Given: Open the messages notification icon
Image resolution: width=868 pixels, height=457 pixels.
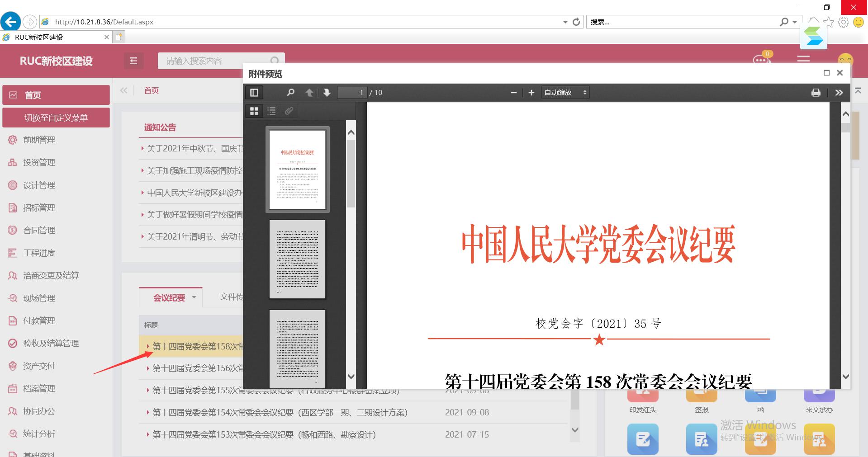Looking at the screenshot, I should click(x=761, y=60).
